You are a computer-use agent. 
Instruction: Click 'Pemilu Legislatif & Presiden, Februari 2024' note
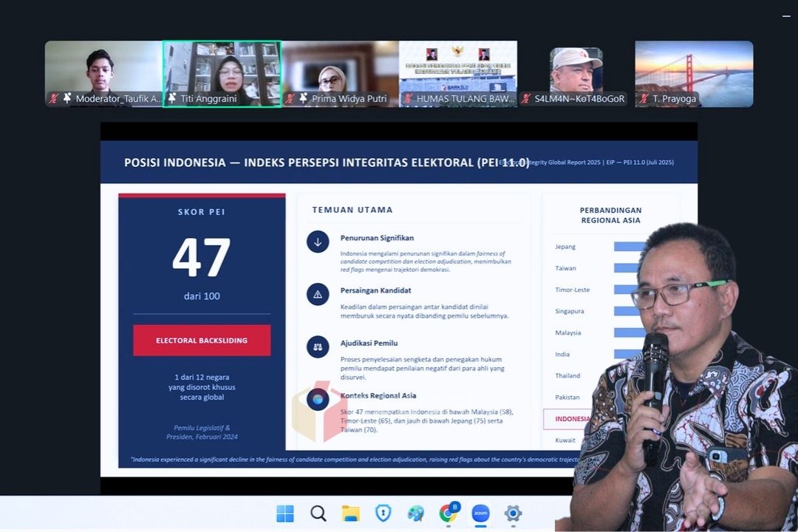[202, 432]
